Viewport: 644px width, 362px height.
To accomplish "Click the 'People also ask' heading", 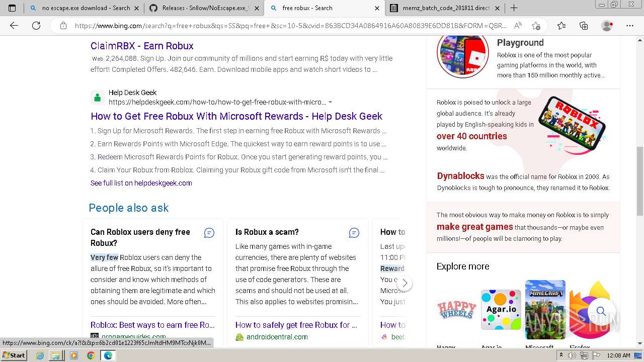I will click(129, 208).
